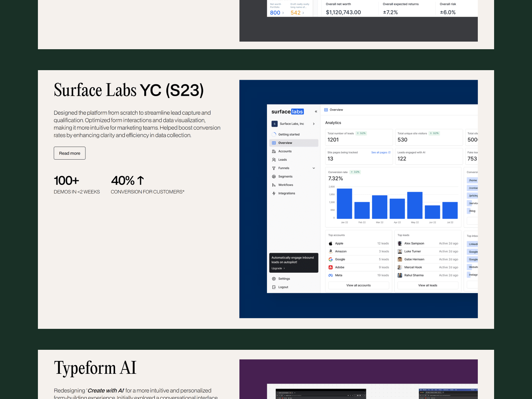The height and width of the screenshot is (399, 532).
Task: Click the May 22 bar in conversion chart
Action: click(x=415, y=205)
